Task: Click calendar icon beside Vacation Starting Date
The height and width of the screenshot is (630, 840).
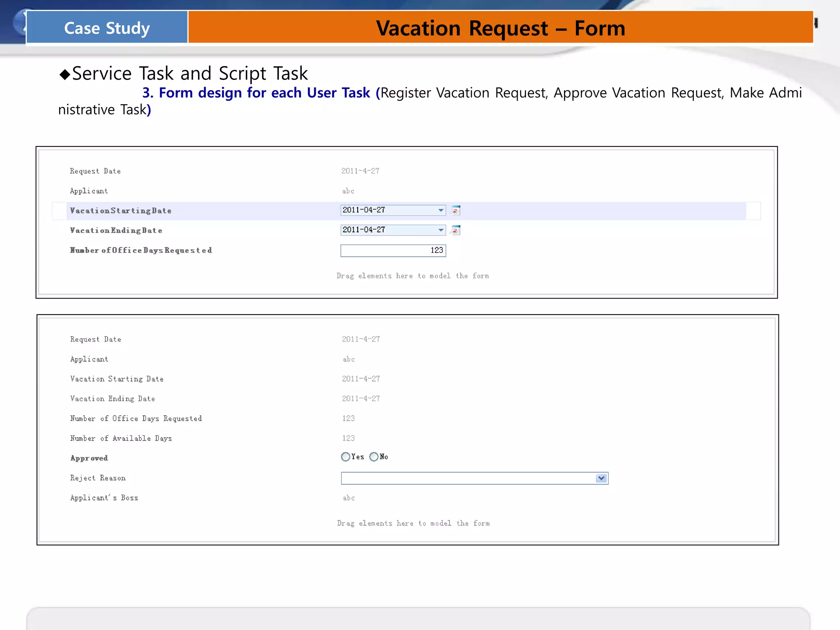Action: point(456,210)
